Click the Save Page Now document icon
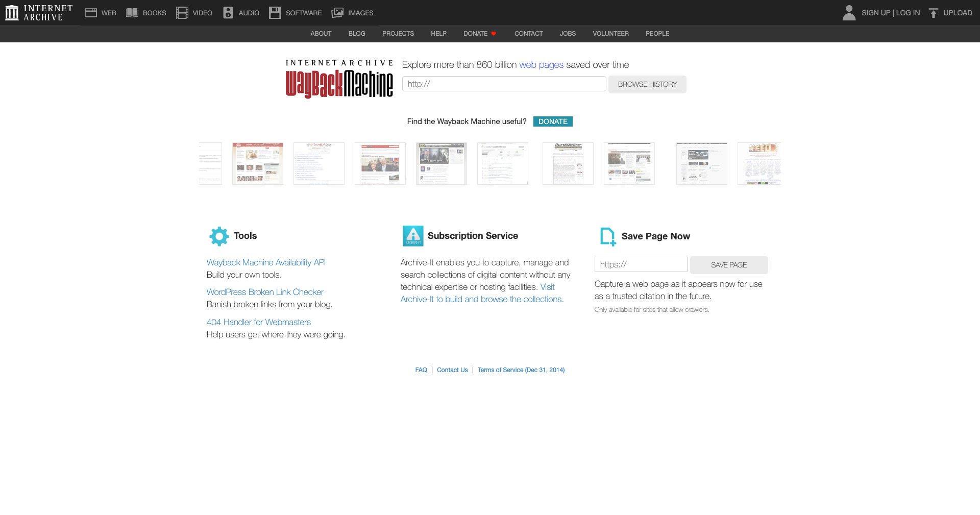Image resolution: width=980 pixels, height=515 pixels. click(607, 236)
